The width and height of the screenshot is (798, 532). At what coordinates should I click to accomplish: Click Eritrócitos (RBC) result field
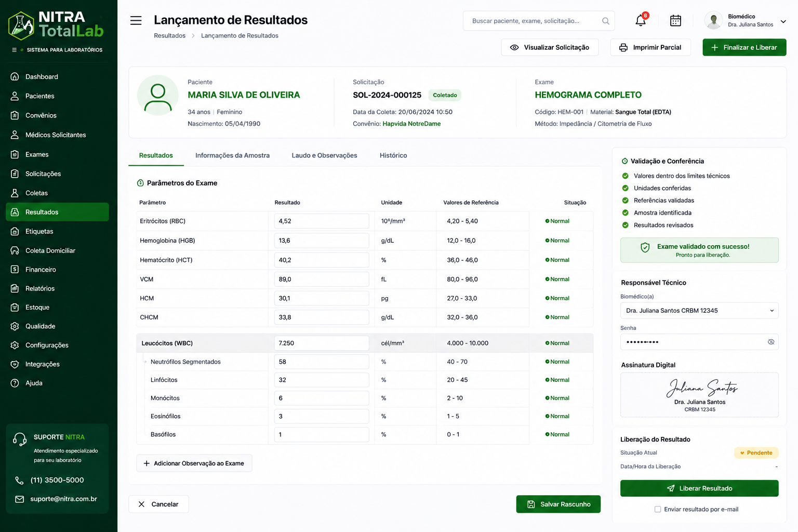click(322, 221)
